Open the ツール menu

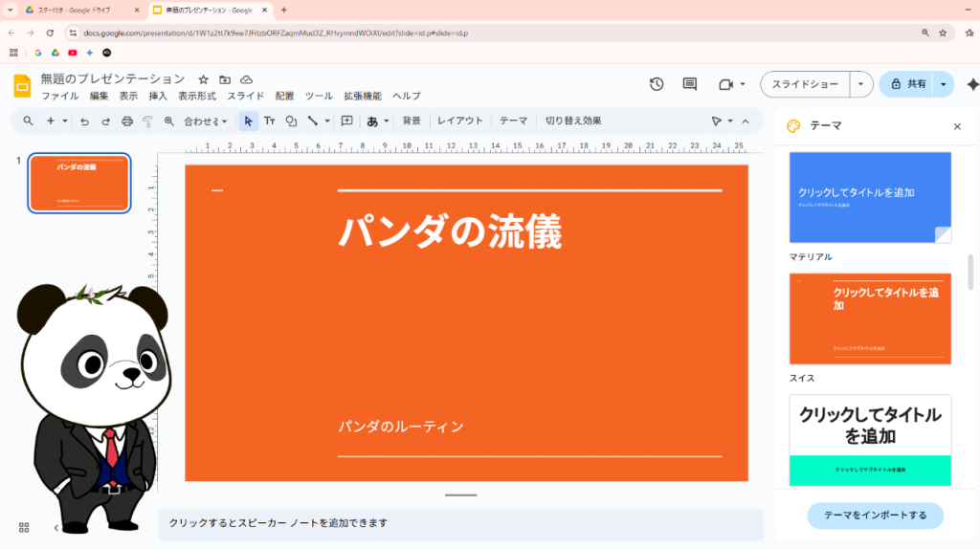(x=319, y=97)
